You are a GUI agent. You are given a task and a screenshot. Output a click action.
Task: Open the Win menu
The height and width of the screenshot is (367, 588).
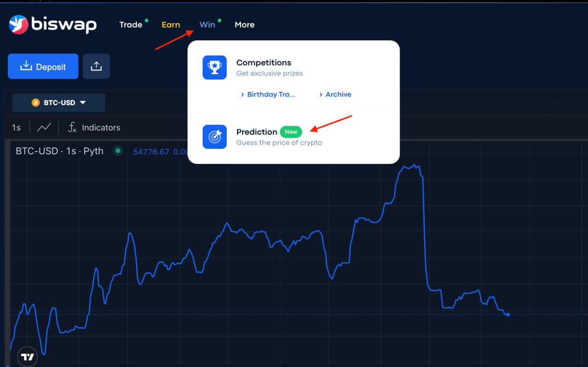208,25
